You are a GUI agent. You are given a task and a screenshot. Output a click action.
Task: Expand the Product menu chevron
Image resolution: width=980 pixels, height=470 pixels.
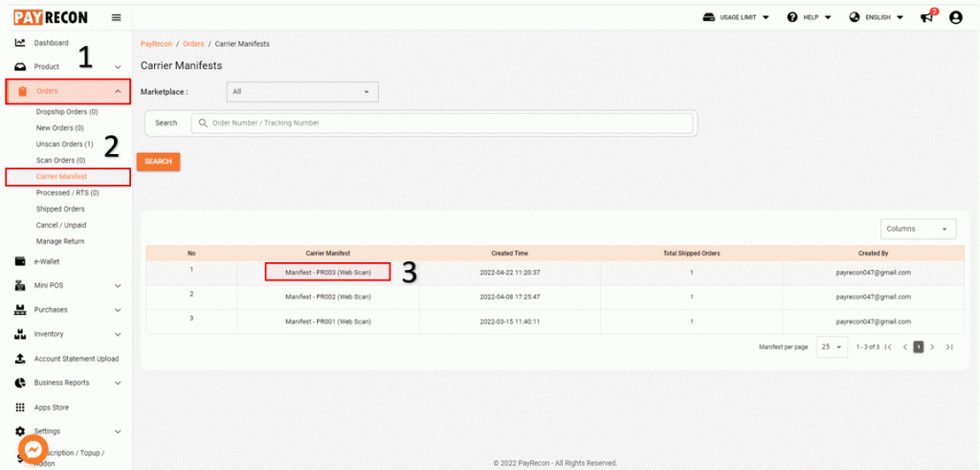pos(118,67)
